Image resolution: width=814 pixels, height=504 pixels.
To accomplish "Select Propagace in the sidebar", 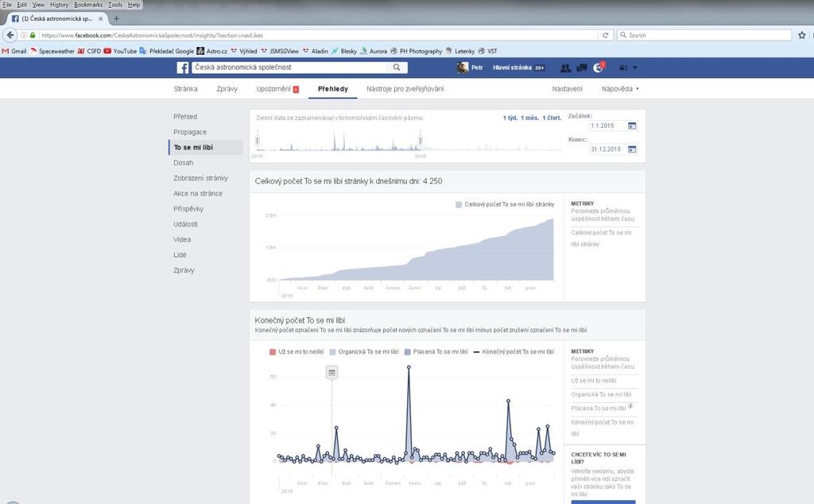I will click(190, 132).
